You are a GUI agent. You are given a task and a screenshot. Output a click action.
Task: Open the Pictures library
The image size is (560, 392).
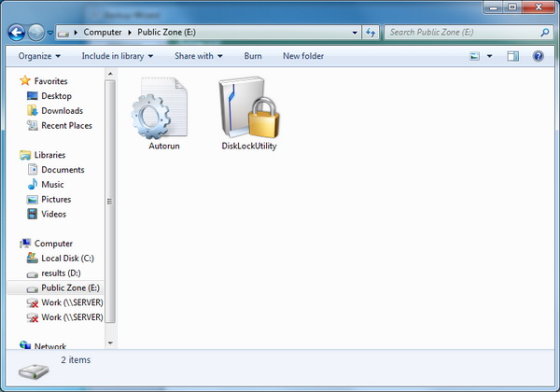56,200
